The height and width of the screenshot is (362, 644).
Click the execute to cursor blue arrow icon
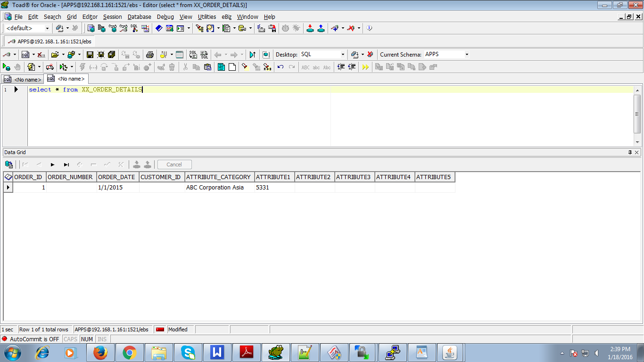[253, 55]
